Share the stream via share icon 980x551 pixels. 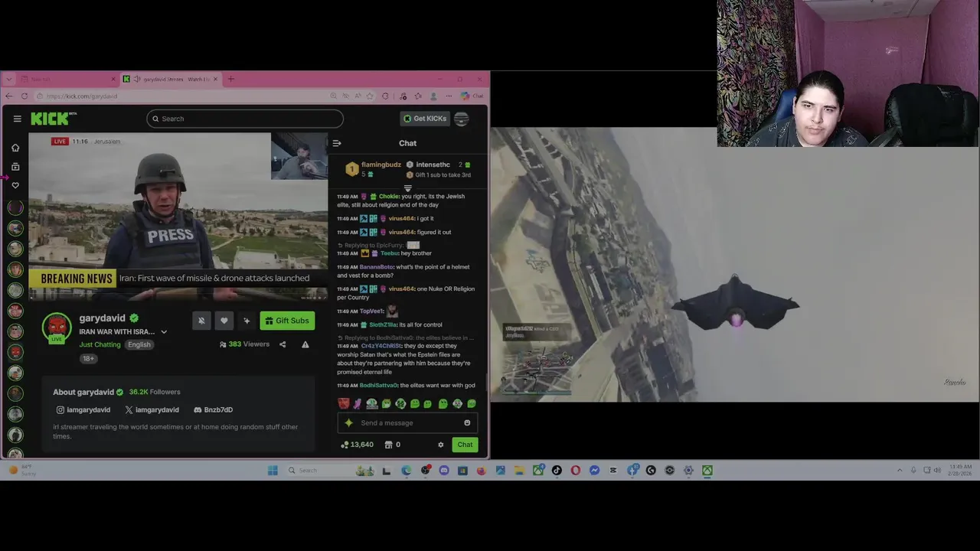[283, 344]
